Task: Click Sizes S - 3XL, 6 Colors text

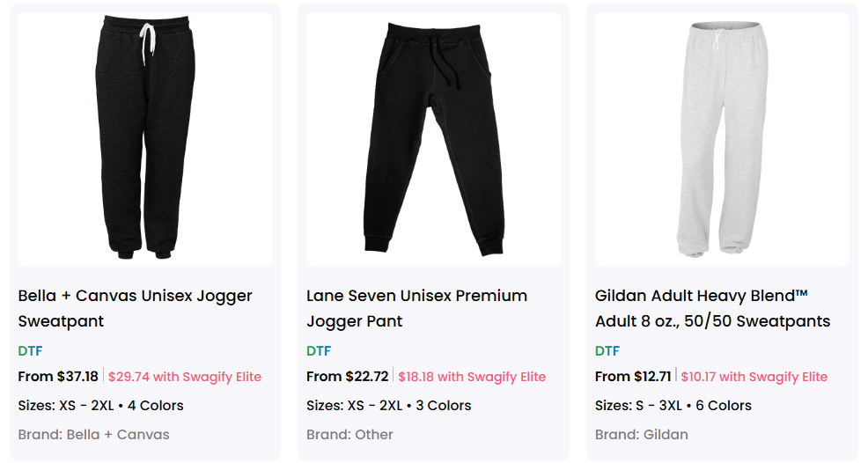Action: click(673, 406)
